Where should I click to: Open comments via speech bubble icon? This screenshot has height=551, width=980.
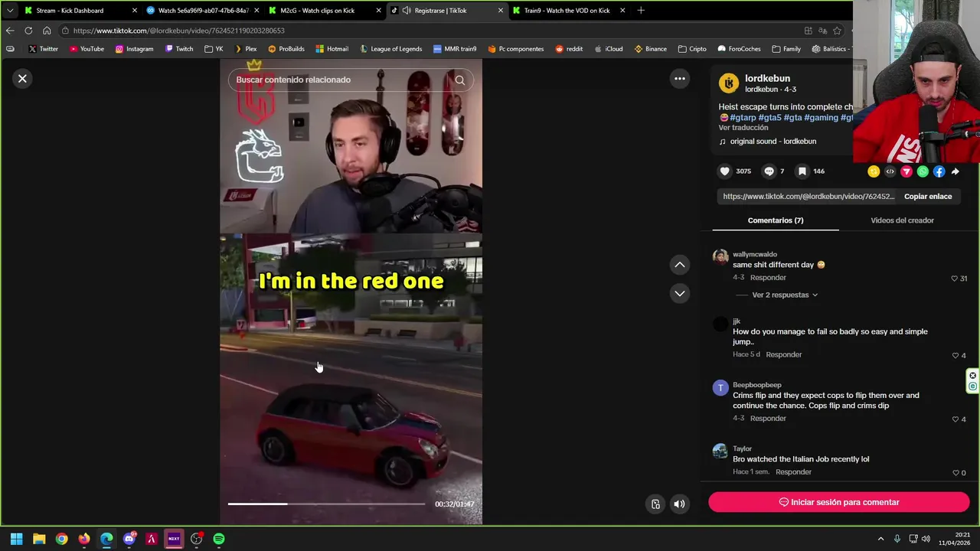tap(769, 171)
